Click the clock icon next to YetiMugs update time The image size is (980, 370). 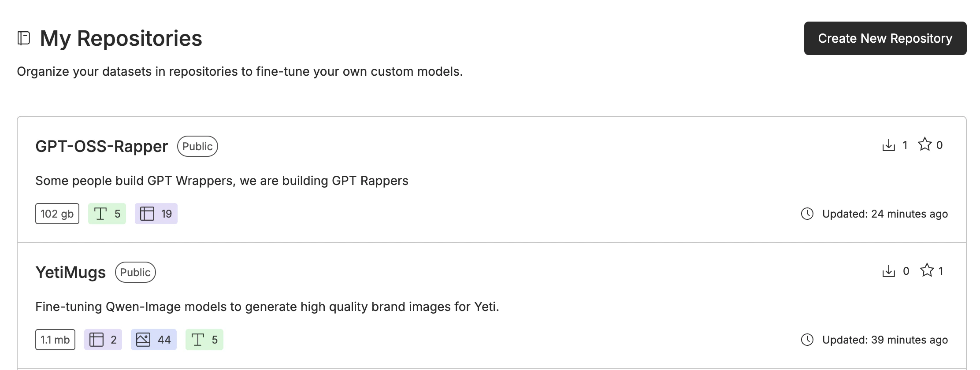(806, 340)
